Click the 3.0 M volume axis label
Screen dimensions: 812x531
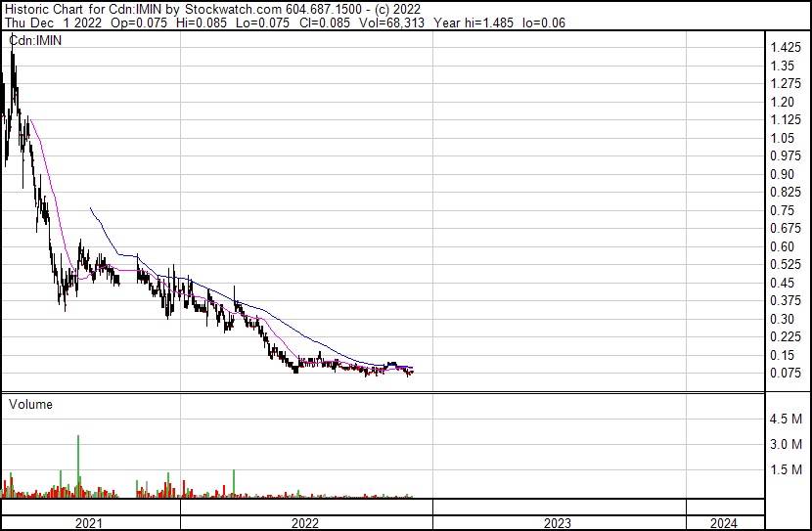coord(786,445)
